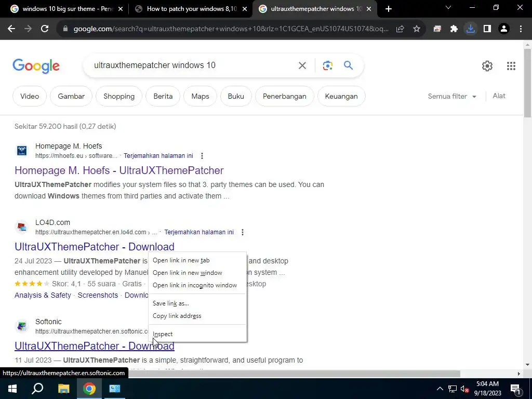
Task: Open the Google apps grid
Action: coord(511,66)
